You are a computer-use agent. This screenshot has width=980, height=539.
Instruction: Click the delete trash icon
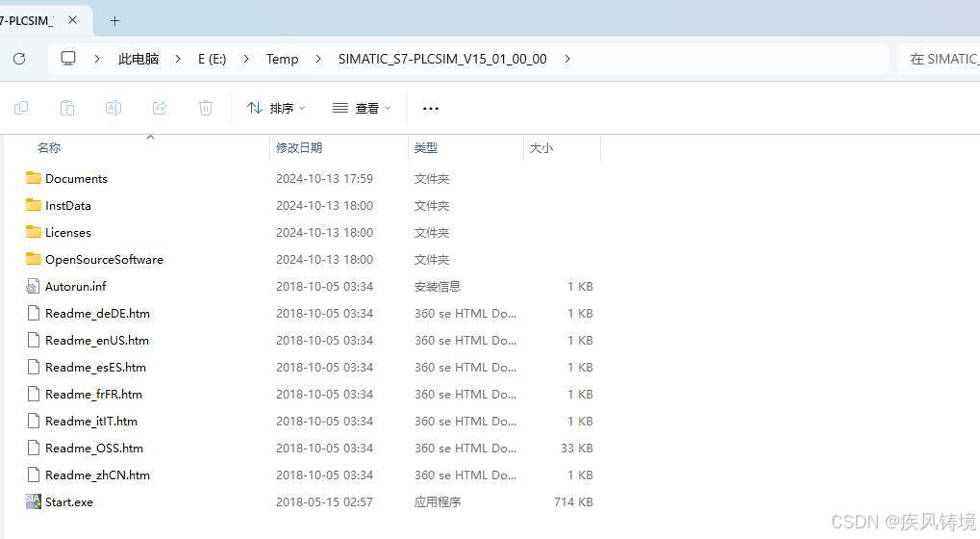point(206,108)
